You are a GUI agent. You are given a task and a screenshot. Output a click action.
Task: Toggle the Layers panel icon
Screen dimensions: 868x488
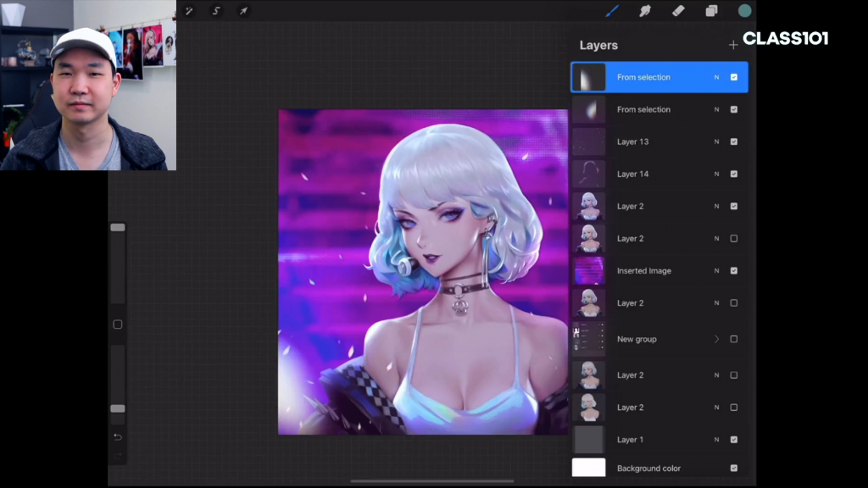point(711,11)
